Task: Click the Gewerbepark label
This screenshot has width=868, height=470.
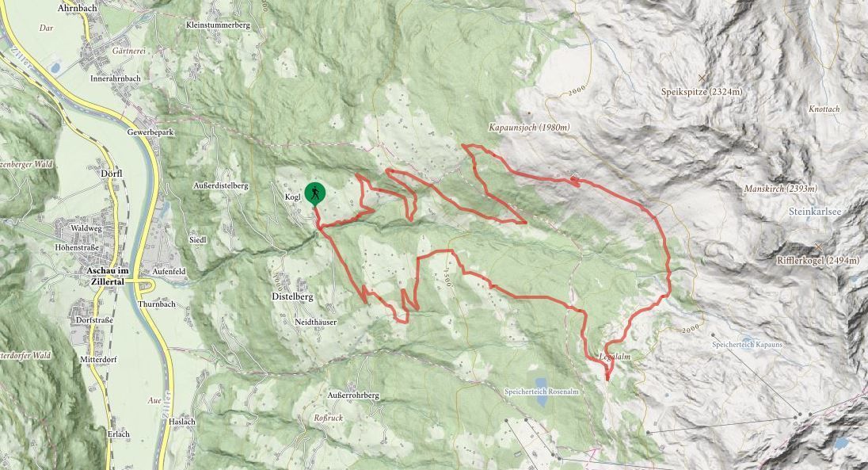Action: (x=150, y=132)
